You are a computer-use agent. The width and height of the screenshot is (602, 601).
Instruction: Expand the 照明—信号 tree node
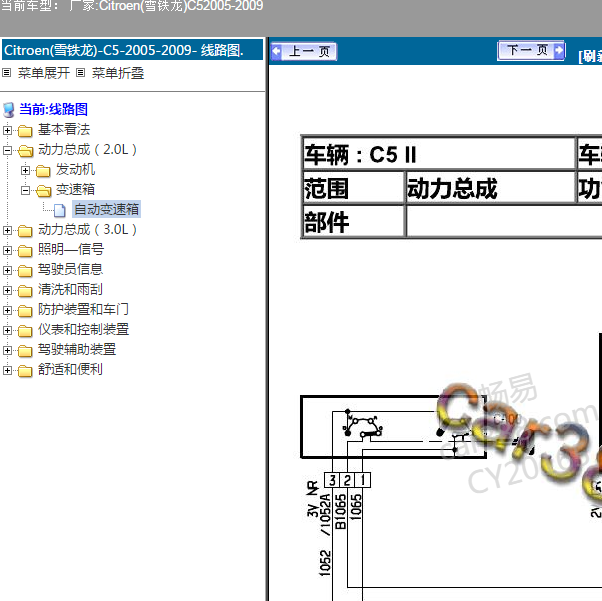coord(7,250)
